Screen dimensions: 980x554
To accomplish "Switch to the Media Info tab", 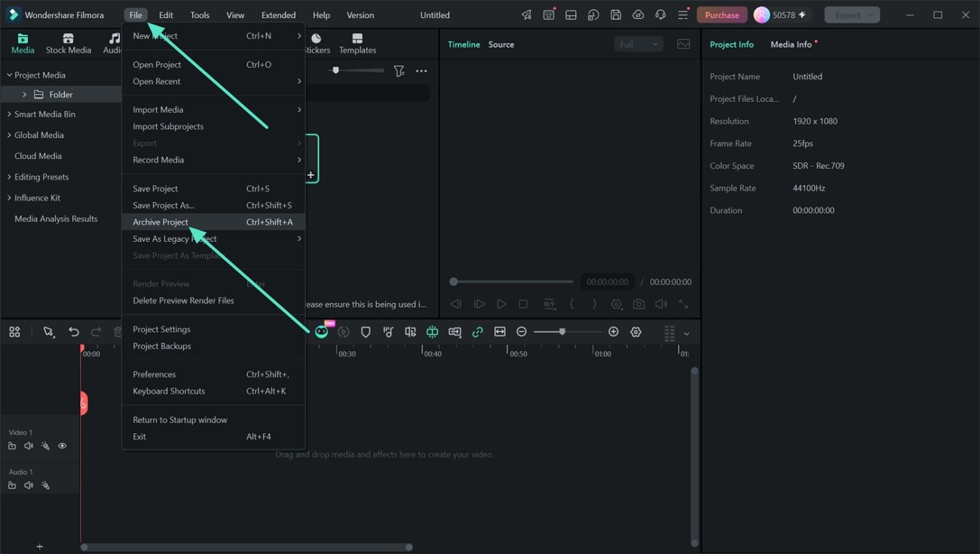I will pyautogui.click(x=791, y=44).
